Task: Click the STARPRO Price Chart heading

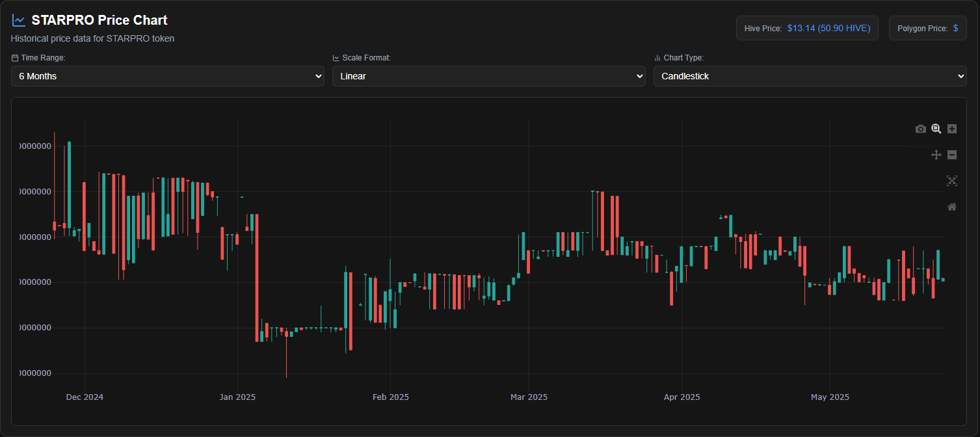Action: (x=99, y=20)
